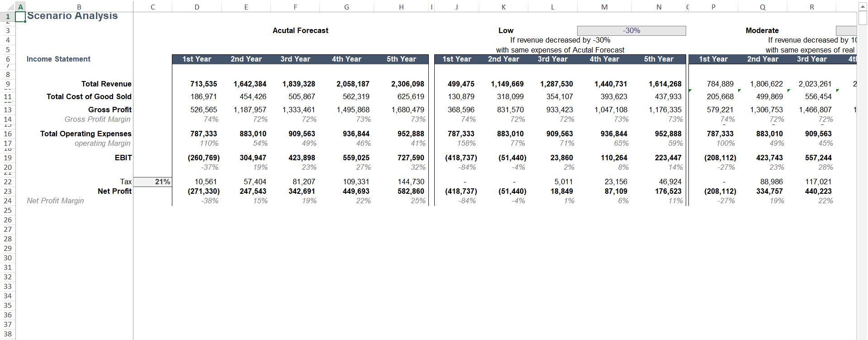
Task: Select the -30% Low scenario input cell
Action: [x=631, y=30]
